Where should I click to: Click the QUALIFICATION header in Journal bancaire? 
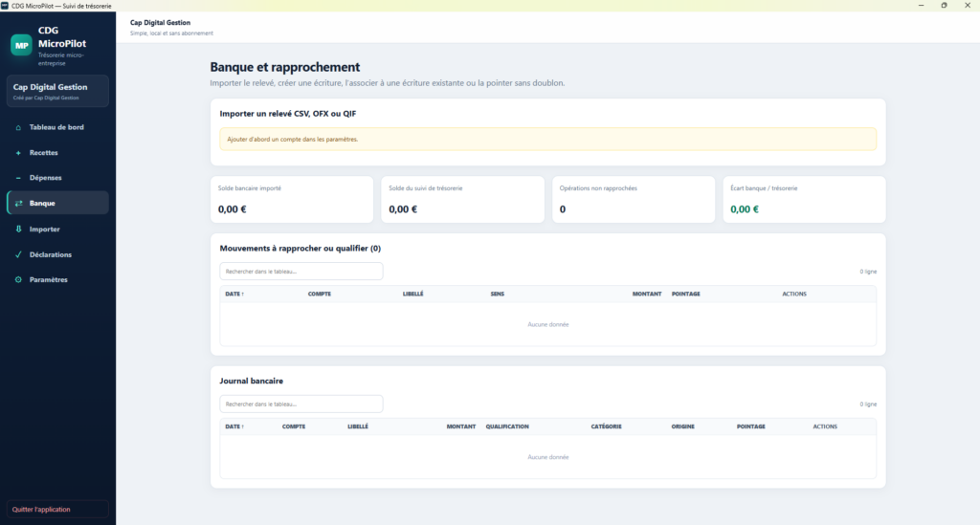[x=507, y=427]
